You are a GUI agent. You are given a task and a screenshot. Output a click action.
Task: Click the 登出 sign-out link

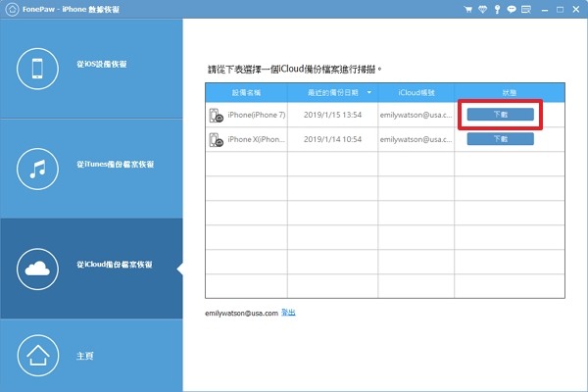[x=288, y=313]
